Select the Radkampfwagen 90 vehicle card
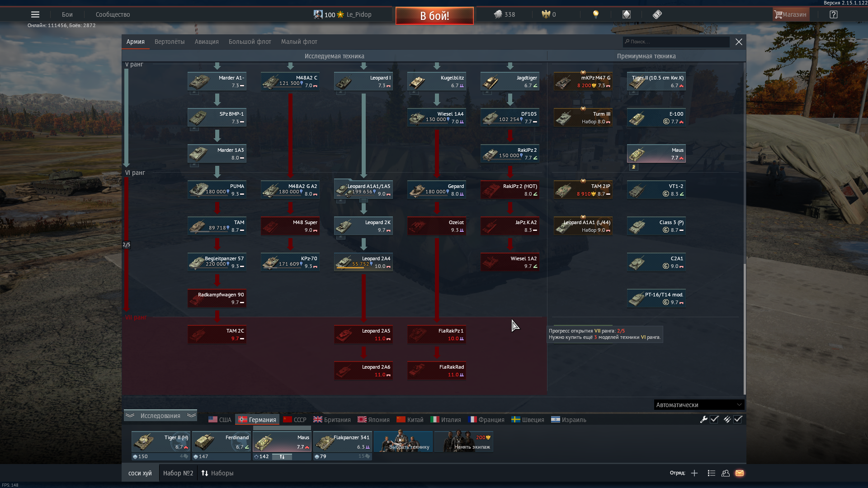Screen dimensions: 868x488 click(217, 298)
